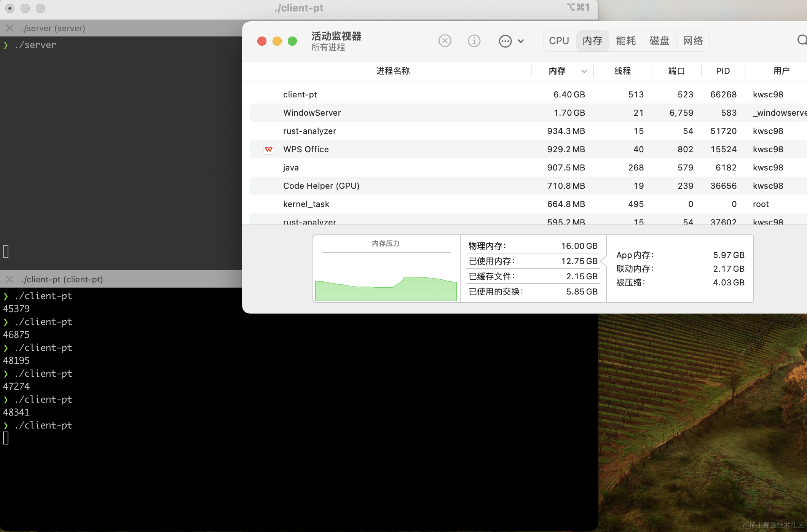807x532 pixels.
Task: Toggle sorting by clicking the PID column header
Action: click(722, 71)
